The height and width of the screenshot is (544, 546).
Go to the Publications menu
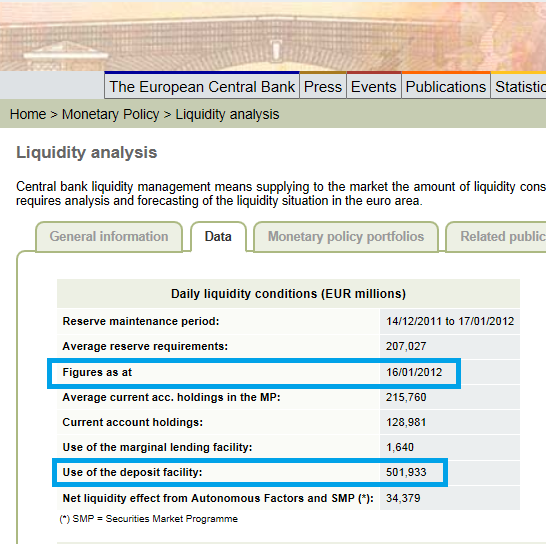(446, 86)
